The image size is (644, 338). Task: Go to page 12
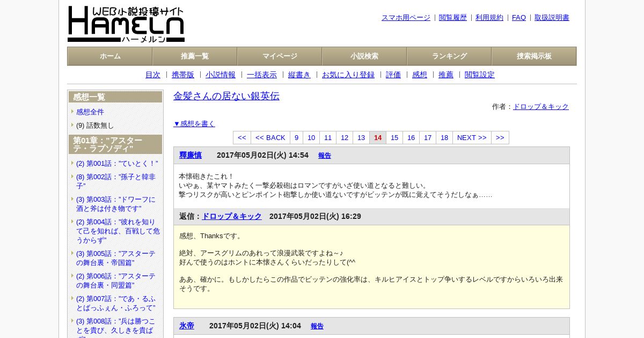(345, 138)
